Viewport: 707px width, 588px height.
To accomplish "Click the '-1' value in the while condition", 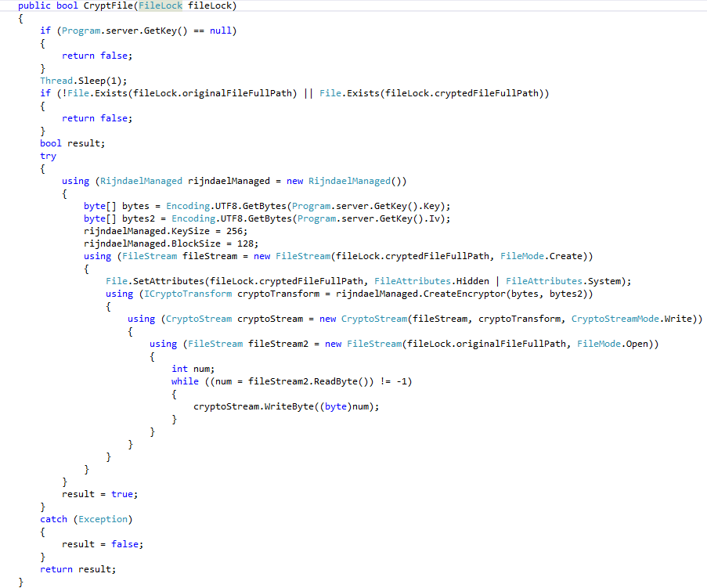I will [402, 381].
